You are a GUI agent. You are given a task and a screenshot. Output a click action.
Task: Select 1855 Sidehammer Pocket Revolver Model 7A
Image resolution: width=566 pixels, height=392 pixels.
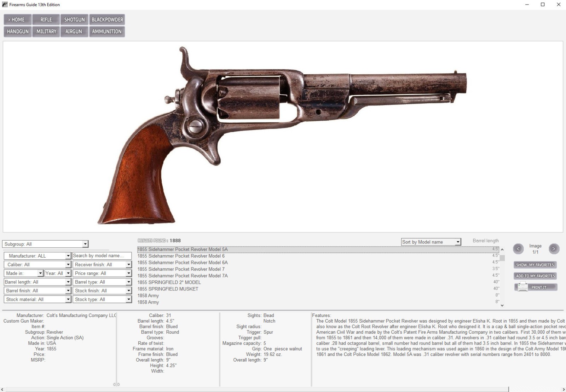click(x=318, y=276)
